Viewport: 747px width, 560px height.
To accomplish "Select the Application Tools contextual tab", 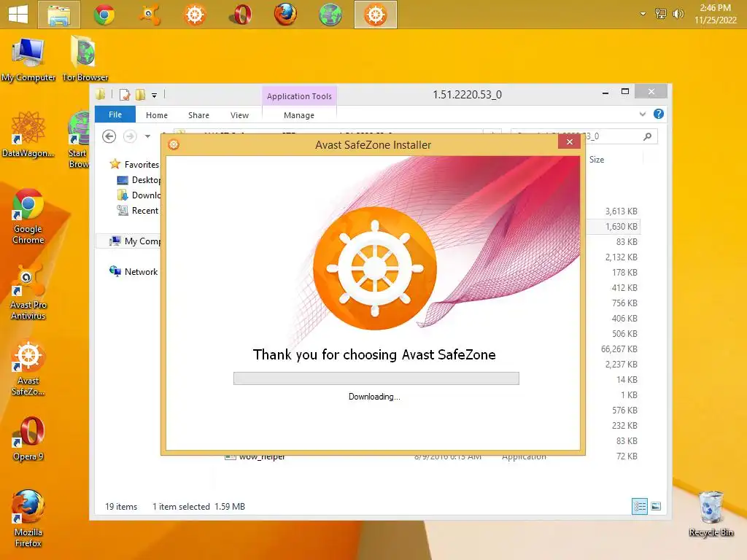I will coord(299,96).
